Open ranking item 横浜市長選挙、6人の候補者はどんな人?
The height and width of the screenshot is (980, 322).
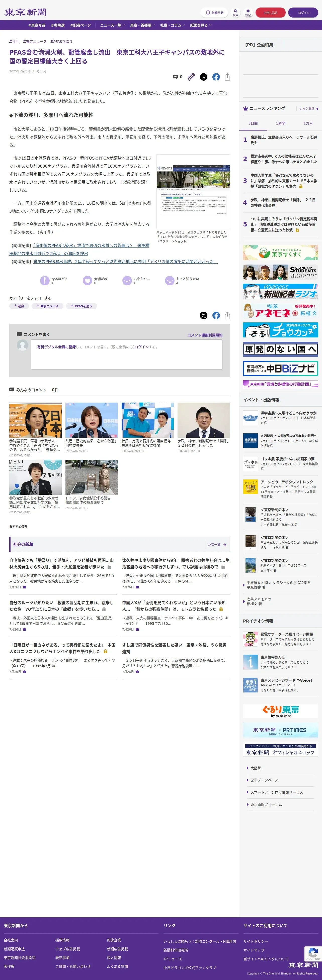click(x=284, y=159)
